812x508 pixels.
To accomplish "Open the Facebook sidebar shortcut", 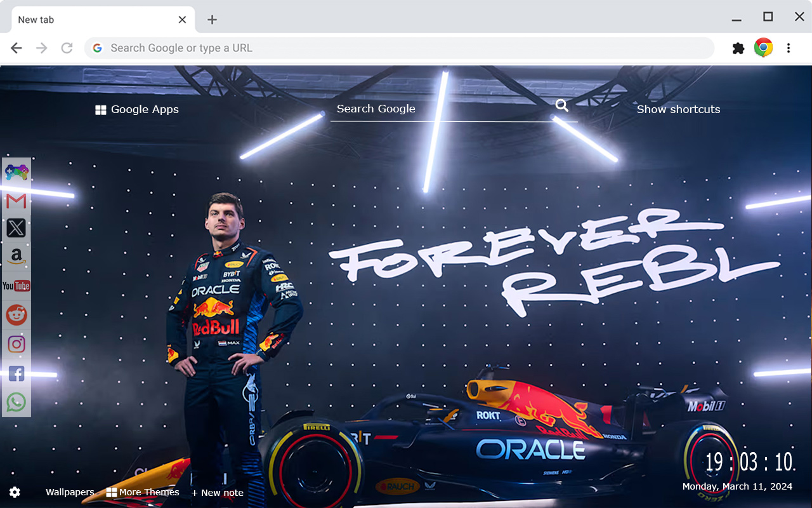I will [x=16, y=373].
